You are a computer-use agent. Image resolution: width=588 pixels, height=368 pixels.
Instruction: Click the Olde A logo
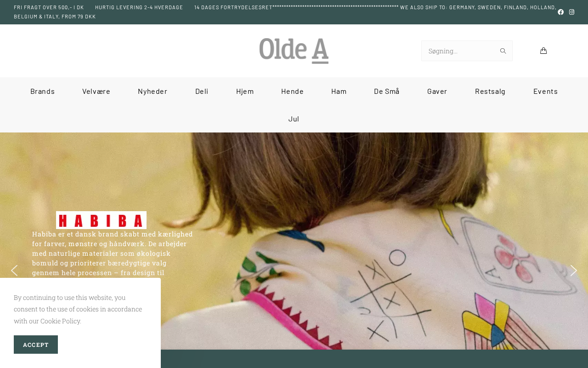point(294,51)
